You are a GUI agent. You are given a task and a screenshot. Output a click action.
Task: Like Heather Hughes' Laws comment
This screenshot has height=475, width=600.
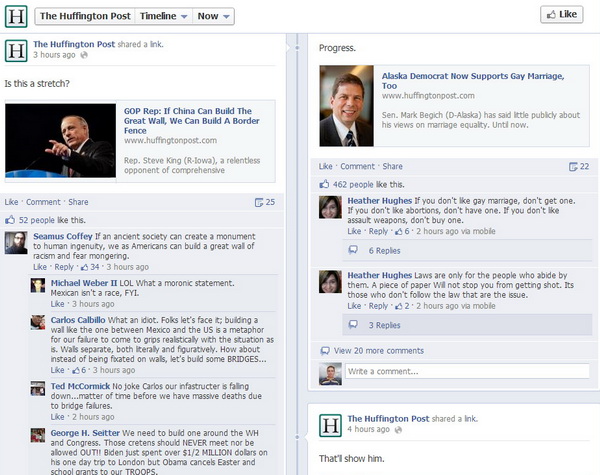pos(354,306)
